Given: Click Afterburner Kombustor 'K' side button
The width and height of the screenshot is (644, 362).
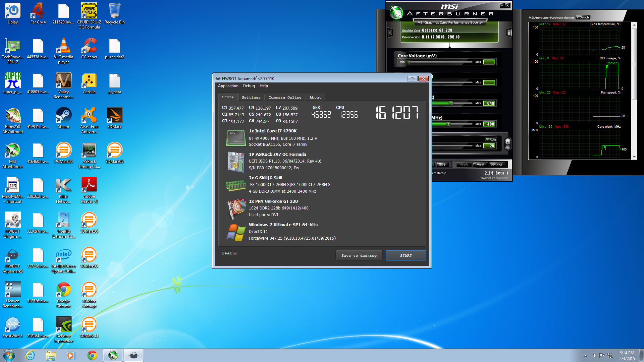Looking at the screenshot, I should tap(390, 33).
